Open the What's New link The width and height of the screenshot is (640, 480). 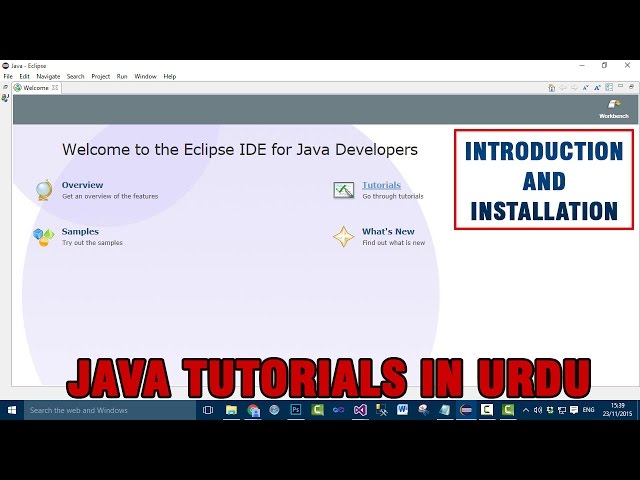pos(388,231)
